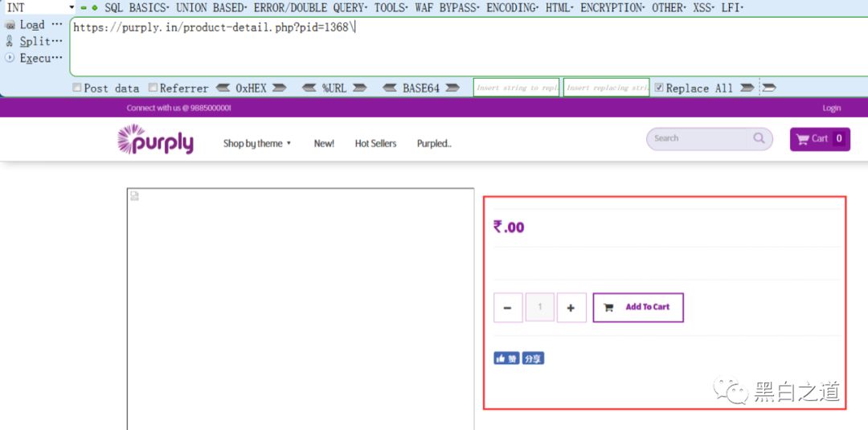This screenshot has height=430, width=868.
Task: Click the left arrow before %URL
Action: [309, 88]
